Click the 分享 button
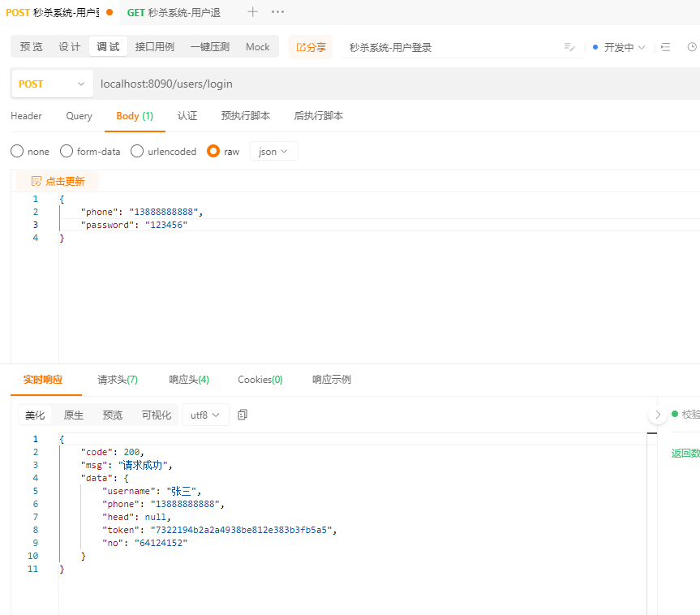This screenshot has height=615, width=700. pyautogui.click(x=311, y=47)
